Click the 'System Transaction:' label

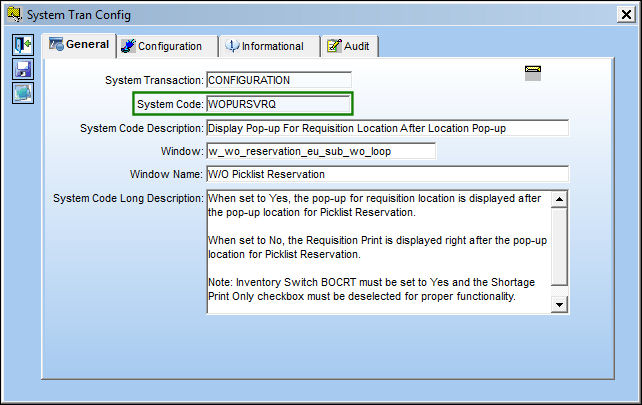click(x=154, y=80)
